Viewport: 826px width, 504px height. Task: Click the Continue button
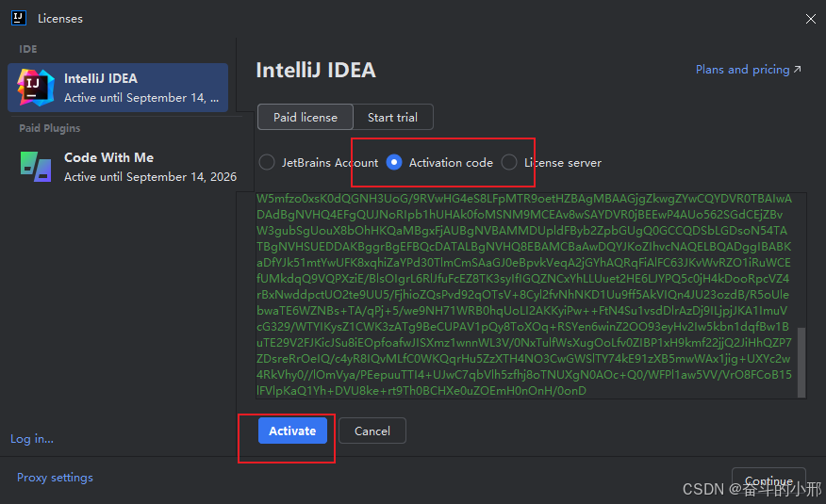pos(768,481)
